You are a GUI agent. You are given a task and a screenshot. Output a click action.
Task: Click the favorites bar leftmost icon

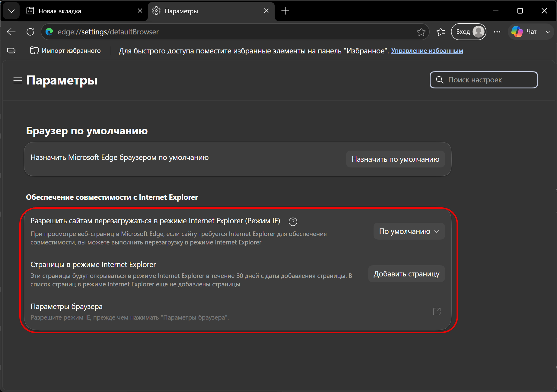pyautogui.click(x=11, y=51)
